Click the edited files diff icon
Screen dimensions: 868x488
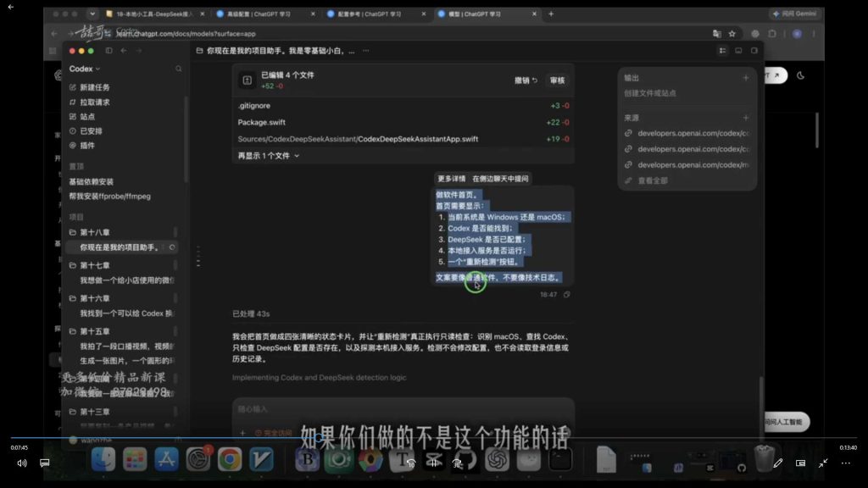(247, 80)
